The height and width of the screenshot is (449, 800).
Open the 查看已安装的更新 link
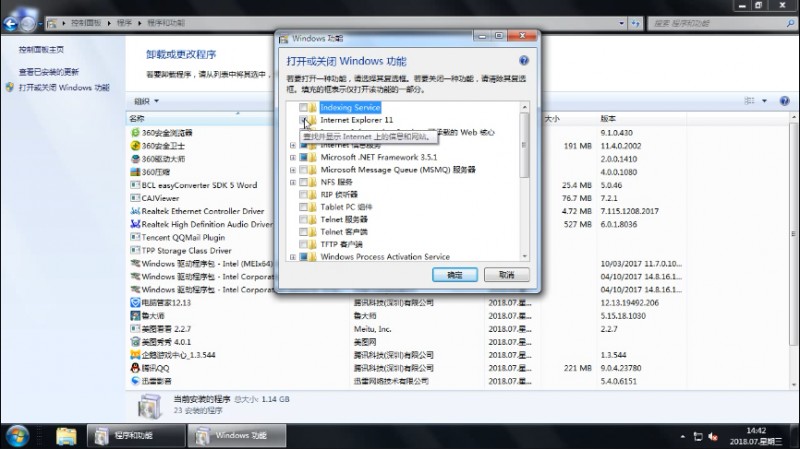tap(48, 72)
